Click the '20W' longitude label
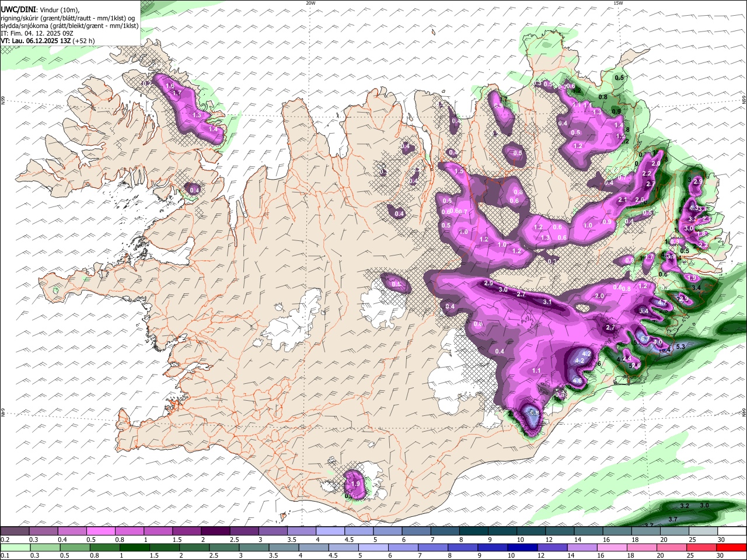The width and height of the screenshot is (747, 560). click(x=310, y=3)
